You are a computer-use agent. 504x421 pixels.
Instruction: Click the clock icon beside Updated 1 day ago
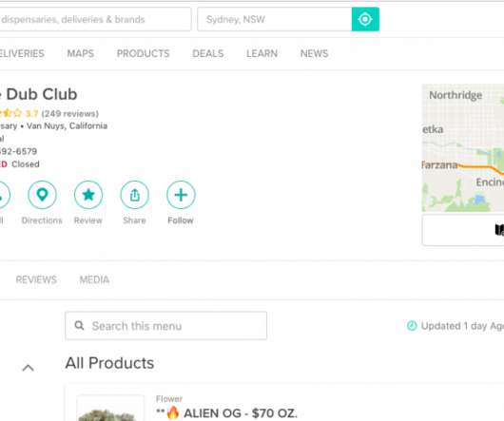pyautogui.click(x=412, y=326)
